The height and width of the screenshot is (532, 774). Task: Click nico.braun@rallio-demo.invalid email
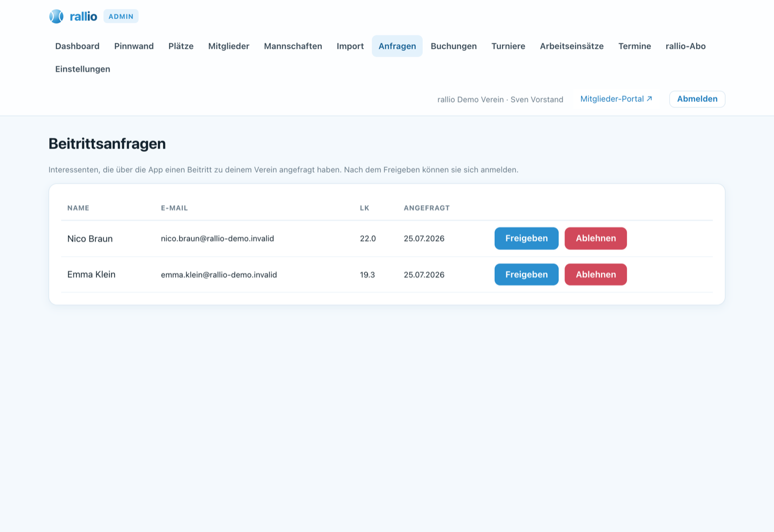point(217,238)
